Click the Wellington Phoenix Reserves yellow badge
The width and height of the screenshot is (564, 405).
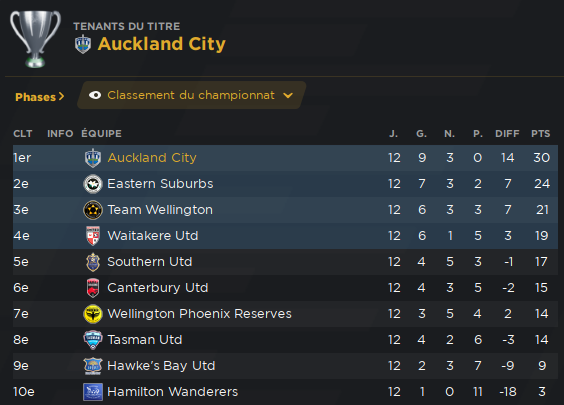(x=93, y=314)
